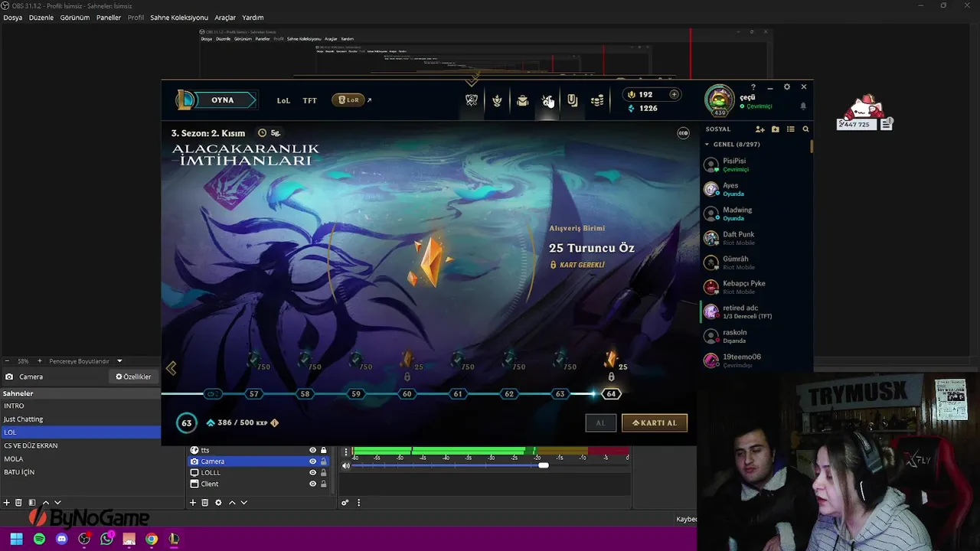Click the friend search magnifier icon
This screenshot has height=551, width=980.
pyautogui.click(x=805, y=129)
